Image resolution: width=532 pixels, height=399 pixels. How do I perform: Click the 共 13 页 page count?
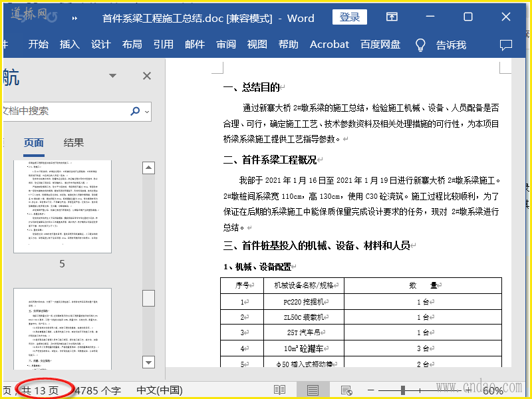[40, 390]
